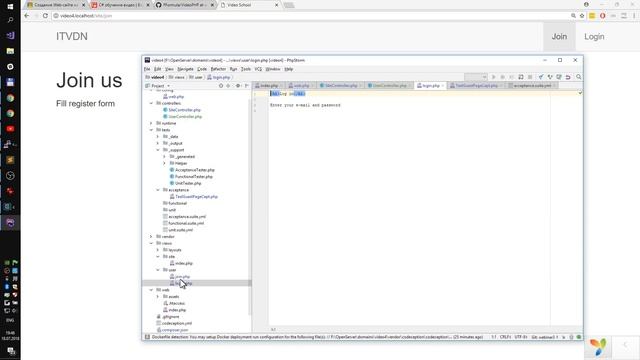Image resolution: width=640 pixels, height=360 pixels.
Task: Select functional.suite.yml in the project tree
Action: (186, 223)
